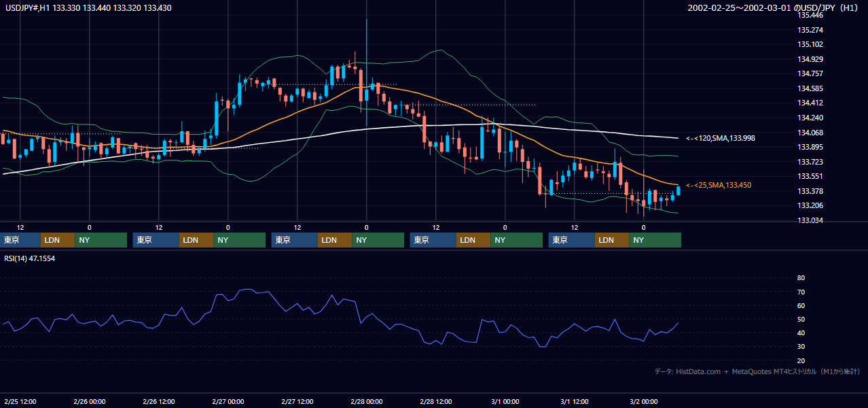This screenshot has width=868, height=408.
Task: Click the RSI 40 level label
Action: pyautogui.click(x=801, y=333)
